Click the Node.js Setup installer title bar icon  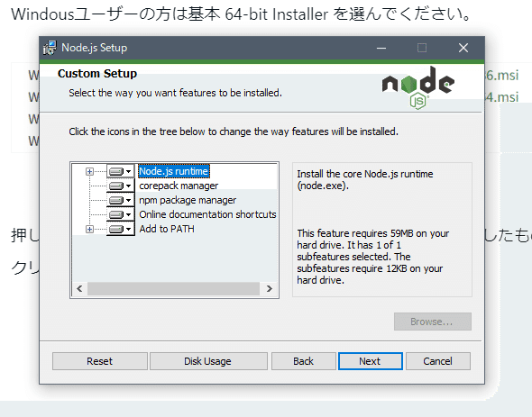click(50, 48)
